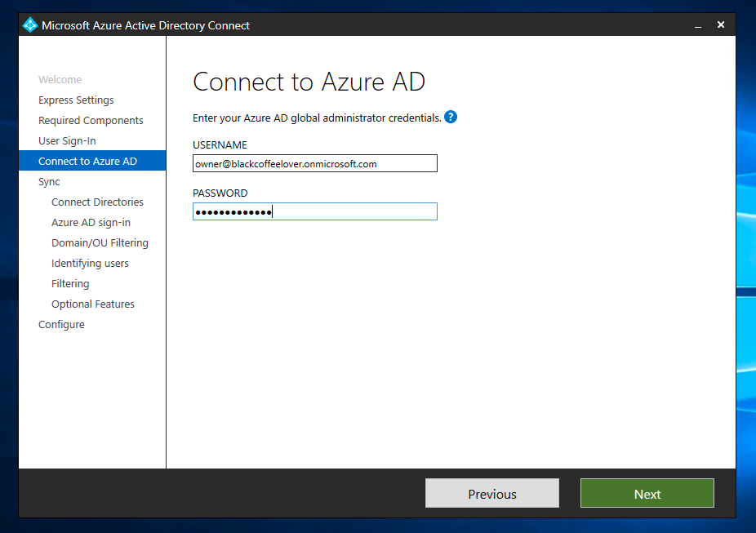This screenshot has width=756, height=533.
Task: Close the Azure AD Connect window
Action: tap(721, 24)
